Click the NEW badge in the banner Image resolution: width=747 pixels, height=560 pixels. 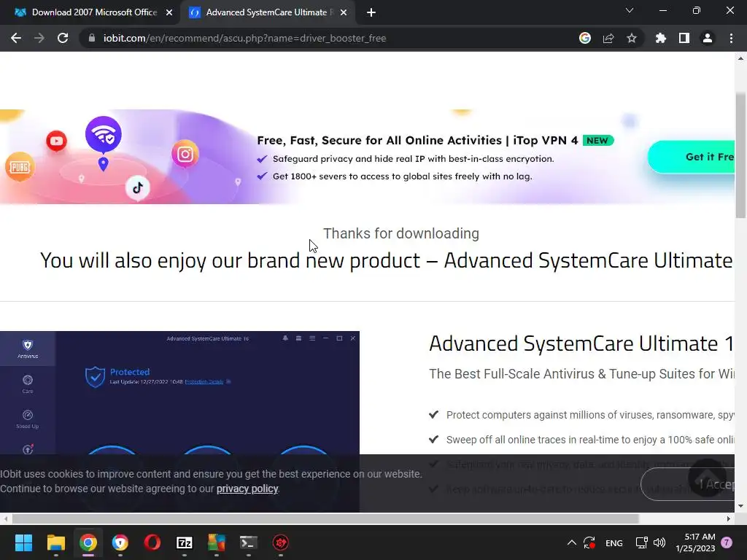pos(597,141)
